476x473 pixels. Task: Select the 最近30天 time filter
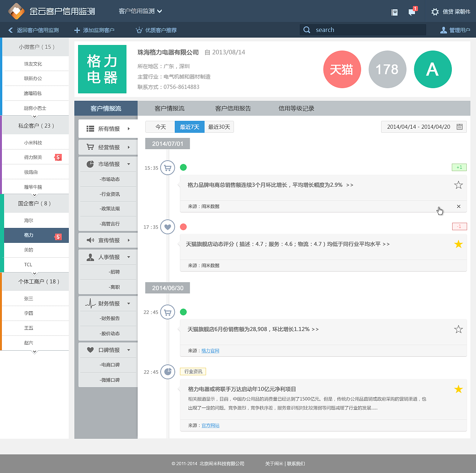click(x=219, y=127)
